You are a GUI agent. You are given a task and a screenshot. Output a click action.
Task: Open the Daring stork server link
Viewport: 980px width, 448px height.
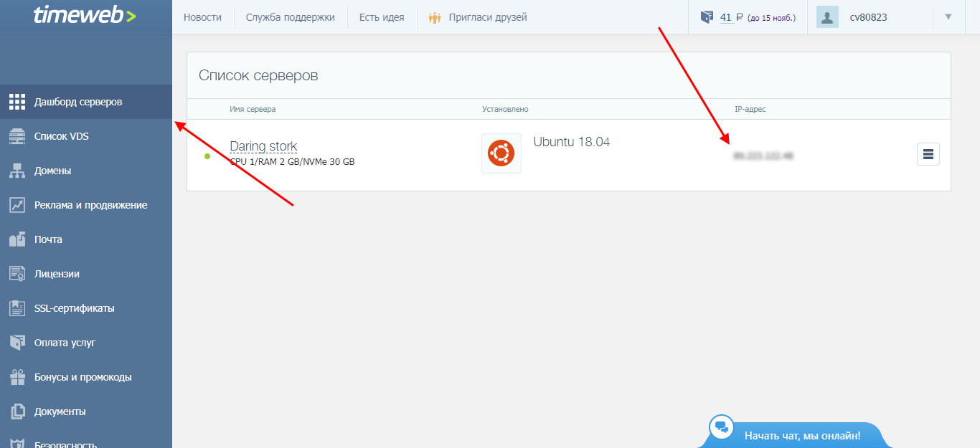click(x=263, y=146)
